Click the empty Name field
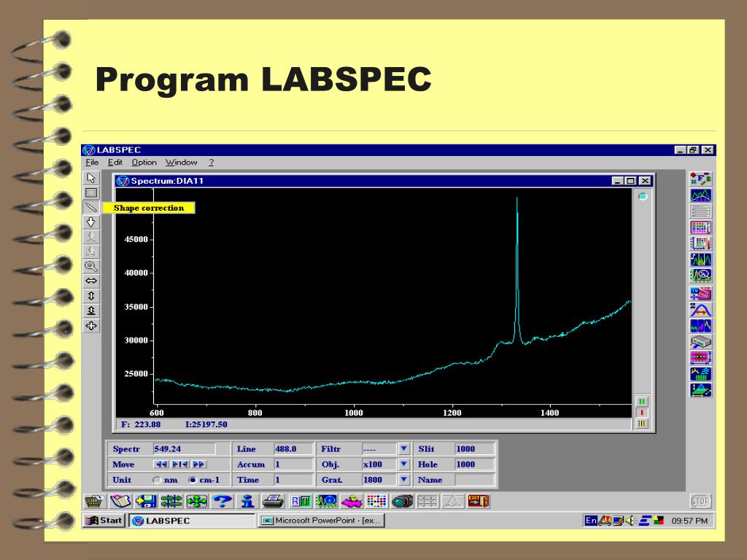 pyautogui.click(x=474, y=480)
